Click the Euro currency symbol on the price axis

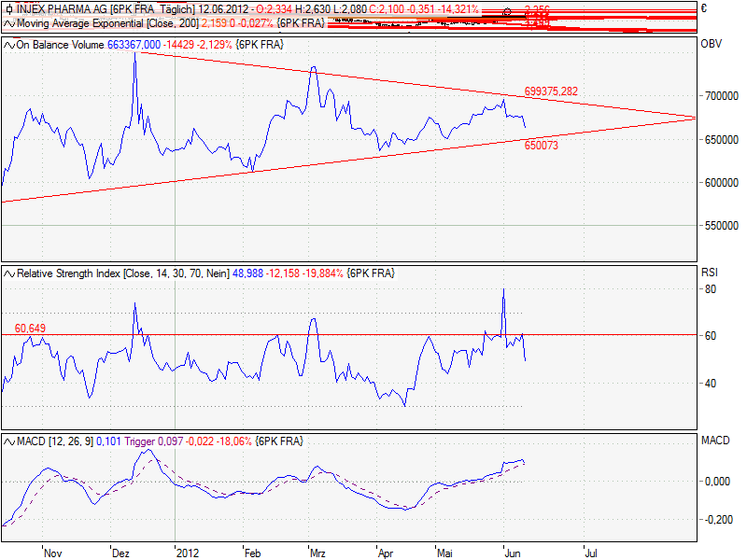click(x=704, y=8)
